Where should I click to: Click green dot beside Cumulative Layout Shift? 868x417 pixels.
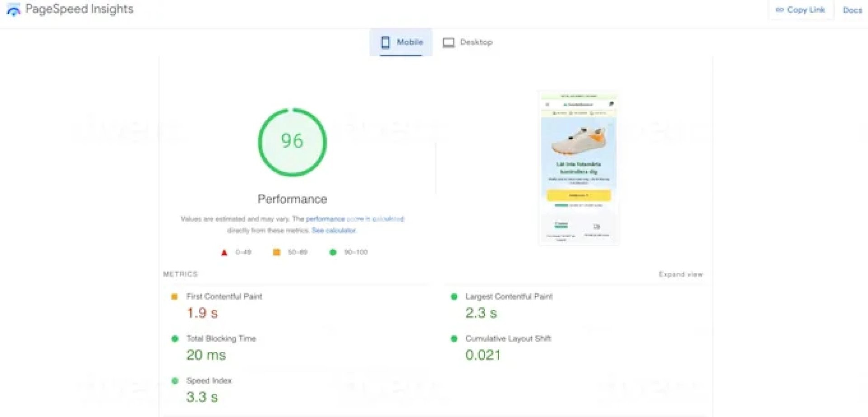454,339
